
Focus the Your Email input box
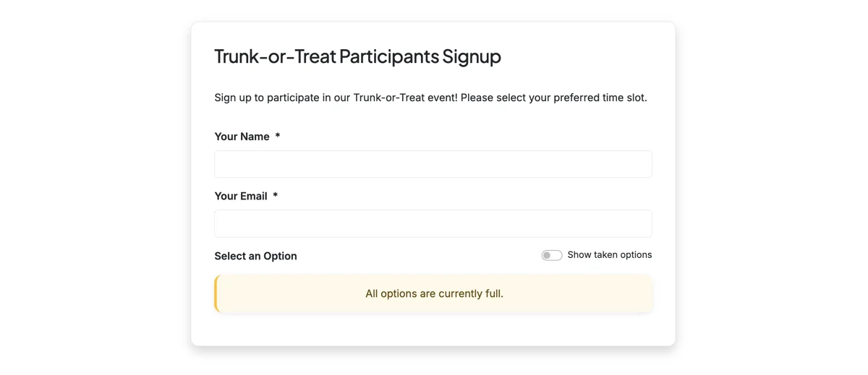[433, 223]
